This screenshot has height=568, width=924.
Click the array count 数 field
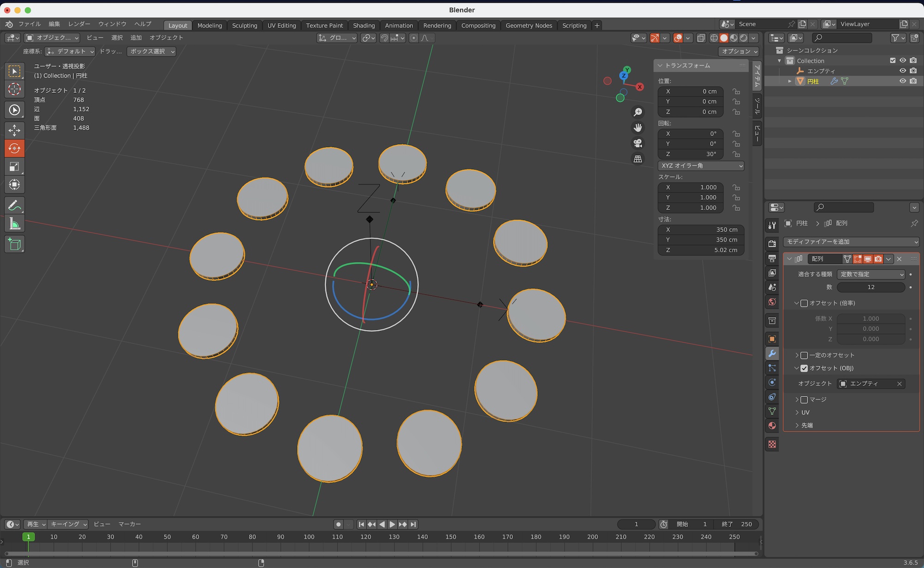click(x=870, y=287)
